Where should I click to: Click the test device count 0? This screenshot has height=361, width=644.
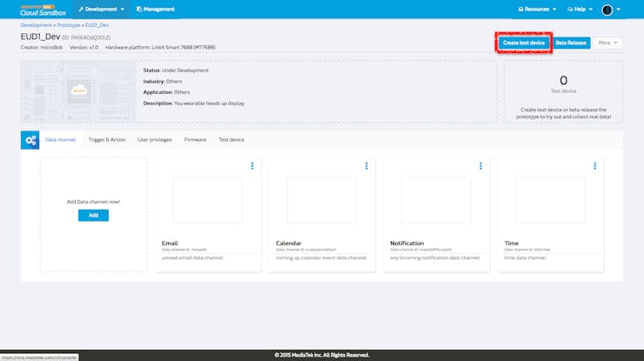point(564,80)
